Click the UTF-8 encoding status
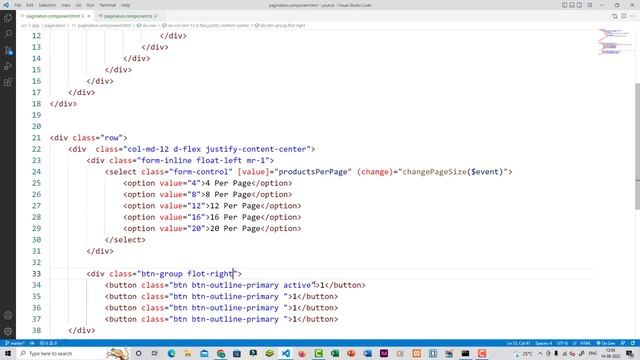 tap(562, 343)
